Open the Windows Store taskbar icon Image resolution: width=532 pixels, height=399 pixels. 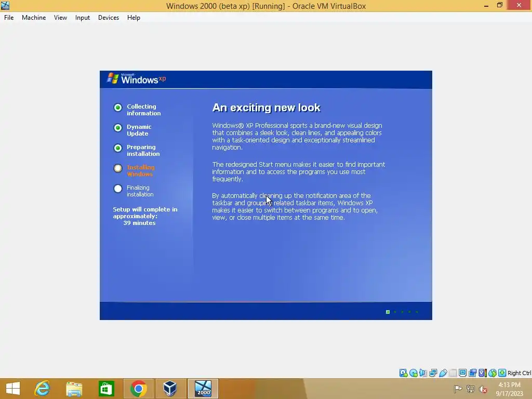[106, 389]
